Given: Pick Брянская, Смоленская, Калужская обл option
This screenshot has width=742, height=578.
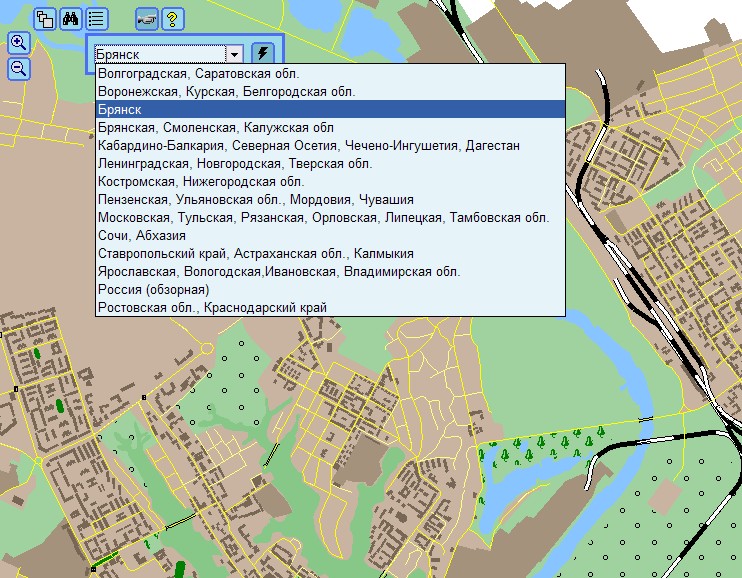Looking at the screenshot, I should point(215,128).
